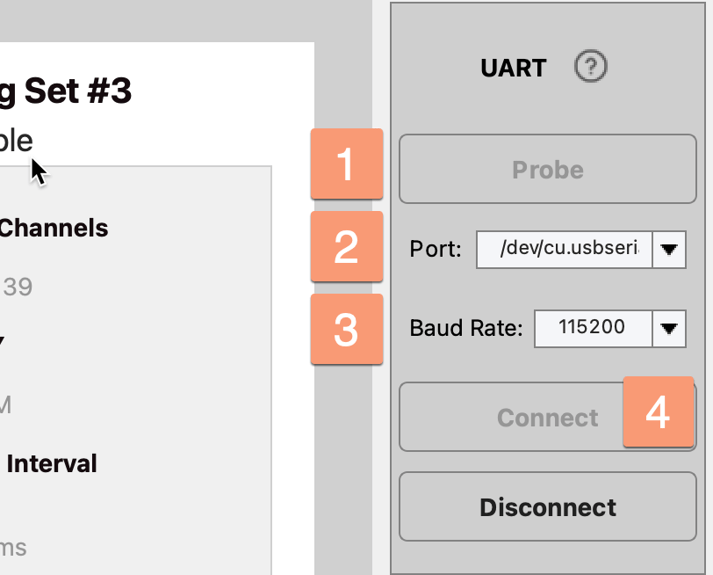This screenshot has width=713, height=575.
Task: Click the UART panel title
Action: 513,68
